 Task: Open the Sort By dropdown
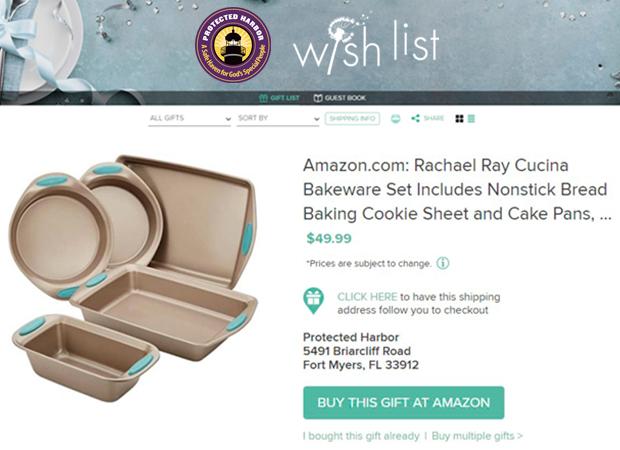[x=278, y=118]
